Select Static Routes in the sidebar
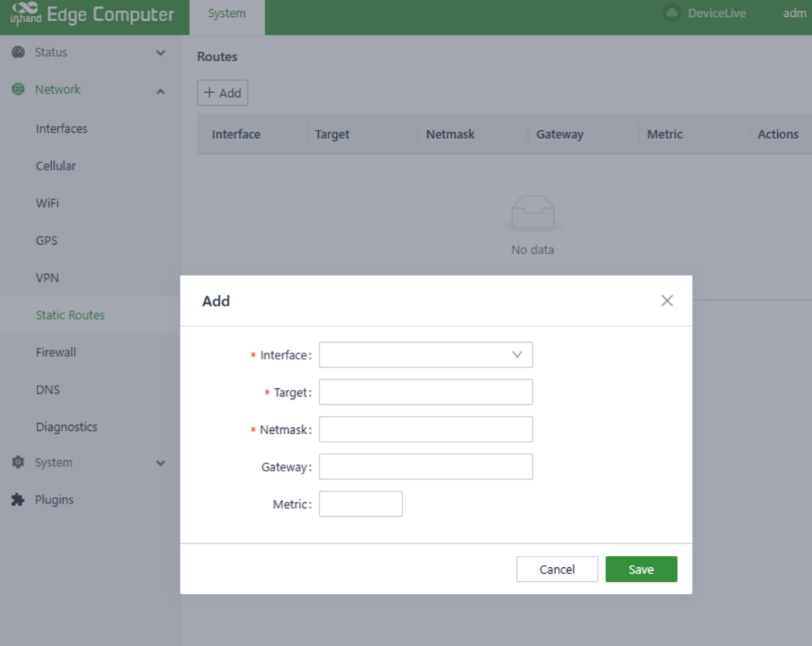Image resolution: width=812 pixels, height=646 pixels. [x=70, y=315]
